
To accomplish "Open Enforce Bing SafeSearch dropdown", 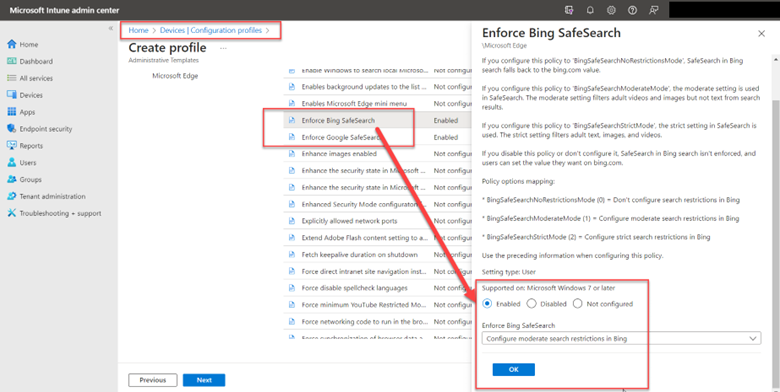I will 621,339.
